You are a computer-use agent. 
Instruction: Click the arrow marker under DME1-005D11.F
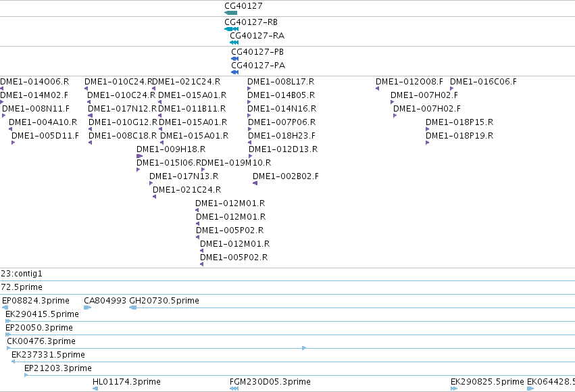coord(14,143)
